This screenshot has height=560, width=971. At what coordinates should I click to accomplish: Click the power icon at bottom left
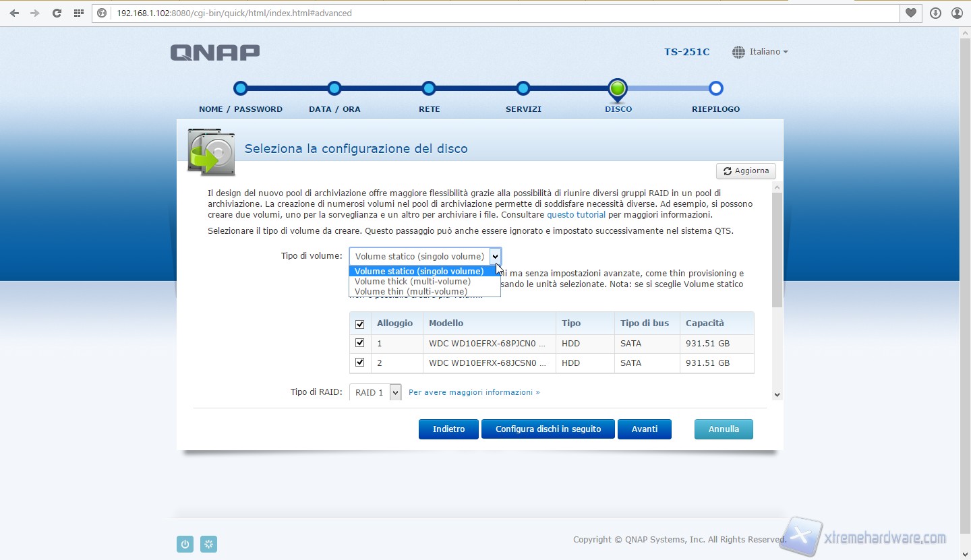click(x=185, y=544)
